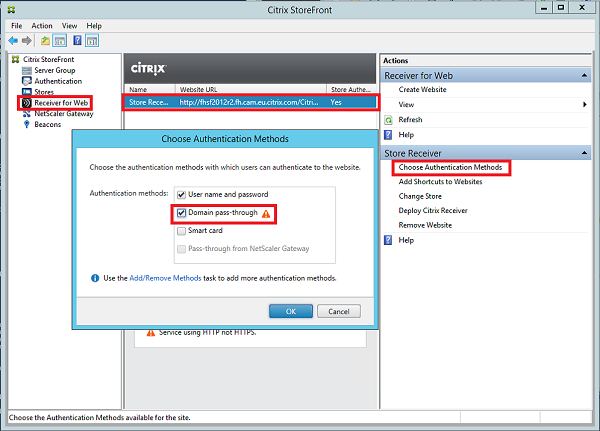This screenshot has width=600, height=431.
Task: Collapse the Store Receiver actions section
Action: click(x=583, y=152)
